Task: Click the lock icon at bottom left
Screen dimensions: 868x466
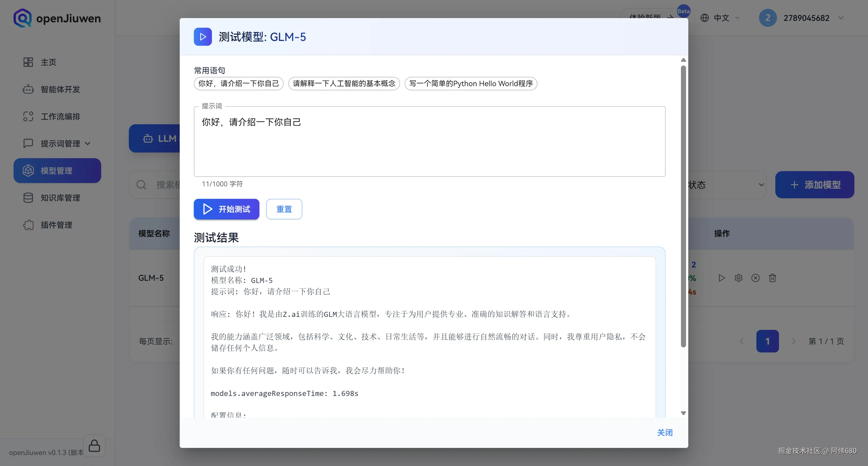Action: tap(94, 446)
